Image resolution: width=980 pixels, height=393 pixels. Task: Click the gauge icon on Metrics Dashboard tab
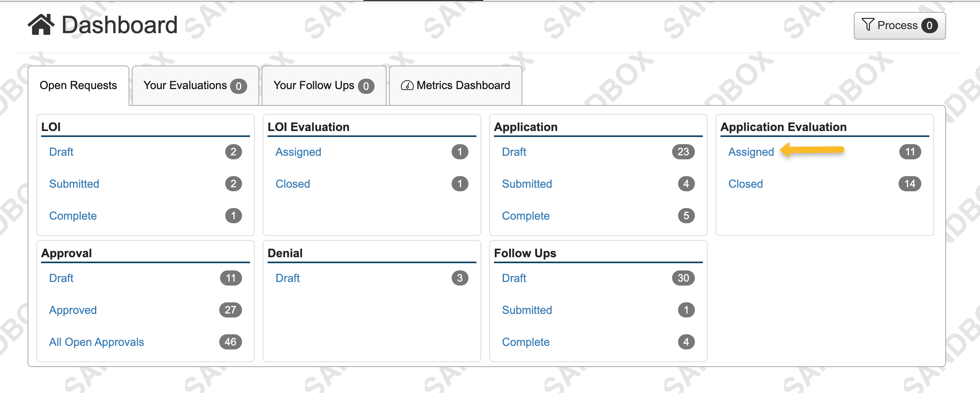(407, 85)
